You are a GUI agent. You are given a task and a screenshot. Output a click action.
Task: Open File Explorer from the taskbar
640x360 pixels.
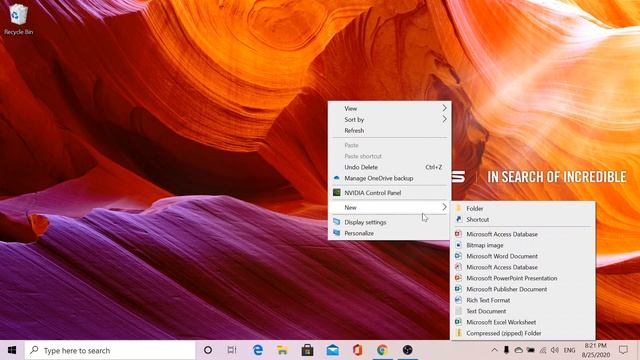282,350
